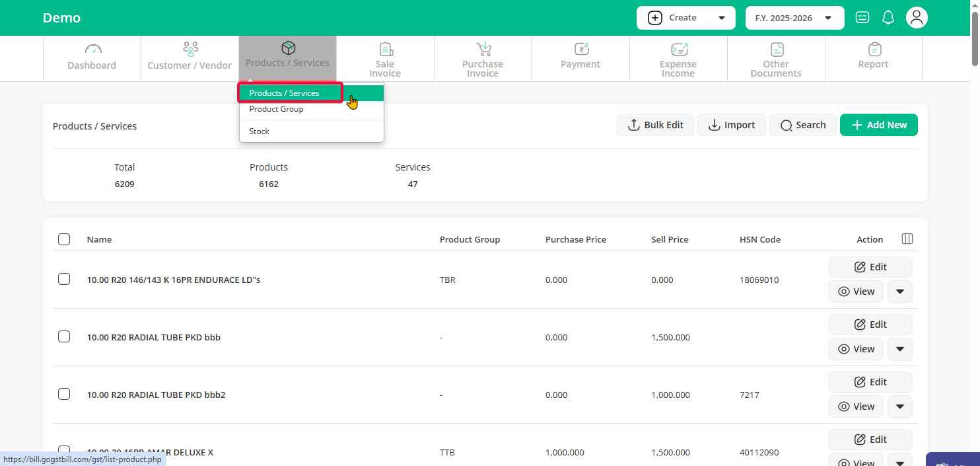Open the Payment rupee icon
The height and width of the screenshot is (466, 980).
[x=580, y=50]
